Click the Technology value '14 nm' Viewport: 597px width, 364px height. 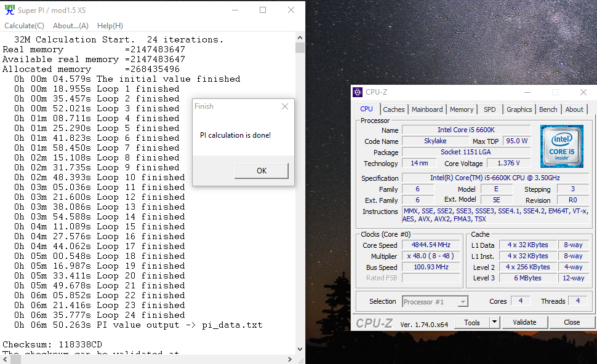[419, 163]
